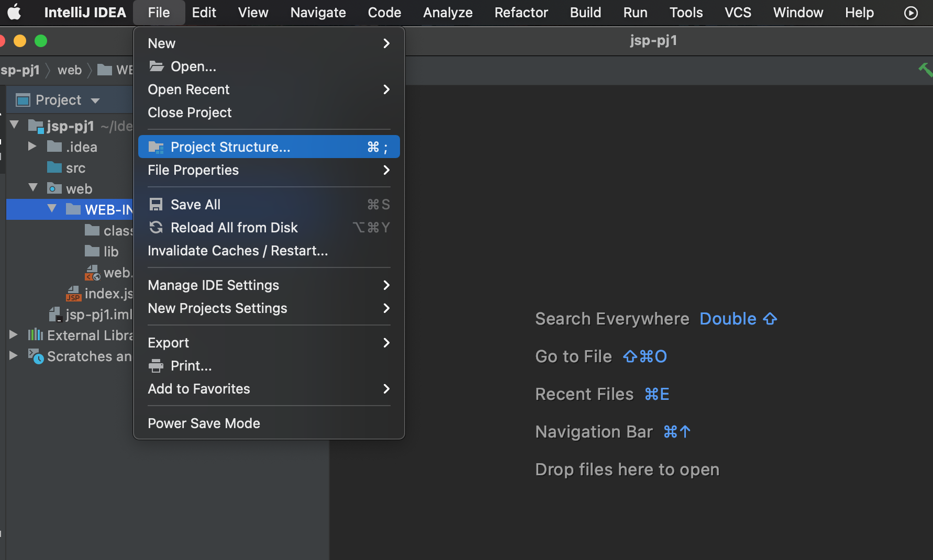Expand the File Properties submenu
The image size is (933, 560).
click(x=386, y=170)
